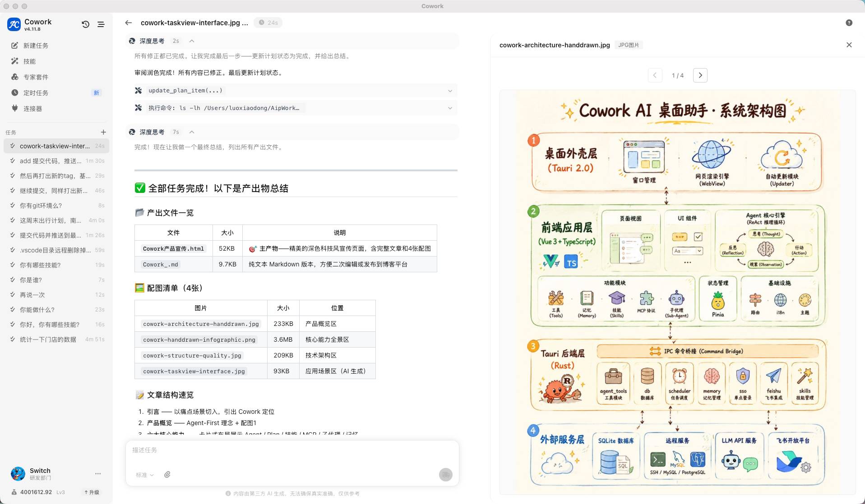Open the task '再说一次'

[56, 295]
